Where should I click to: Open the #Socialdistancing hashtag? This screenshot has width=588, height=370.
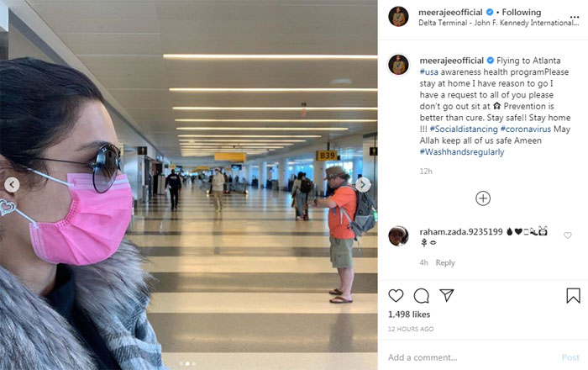pyautogui.click(x=464, y=129)
